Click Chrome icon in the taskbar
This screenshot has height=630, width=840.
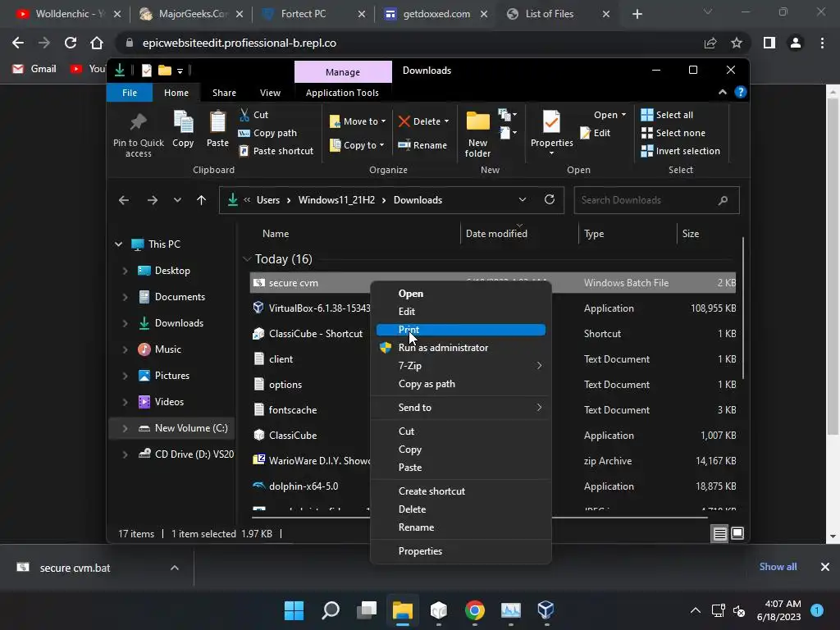click(x=475, y=610)
